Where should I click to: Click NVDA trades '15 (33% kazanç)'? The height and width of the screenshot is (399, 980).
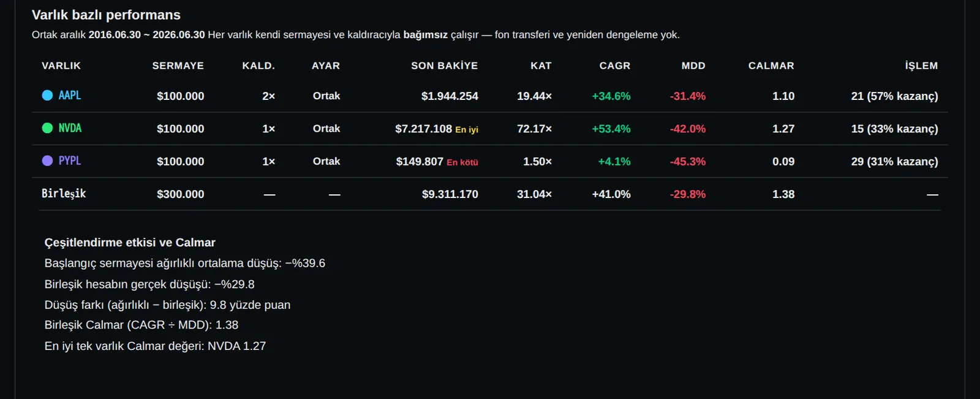pos(895,129)
